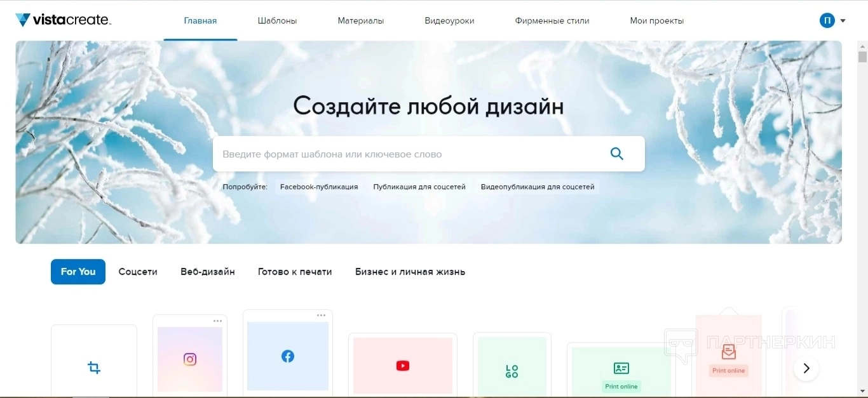868x398 pixels.
Task: Select the Facebook post format card
Action: (288, 354)
